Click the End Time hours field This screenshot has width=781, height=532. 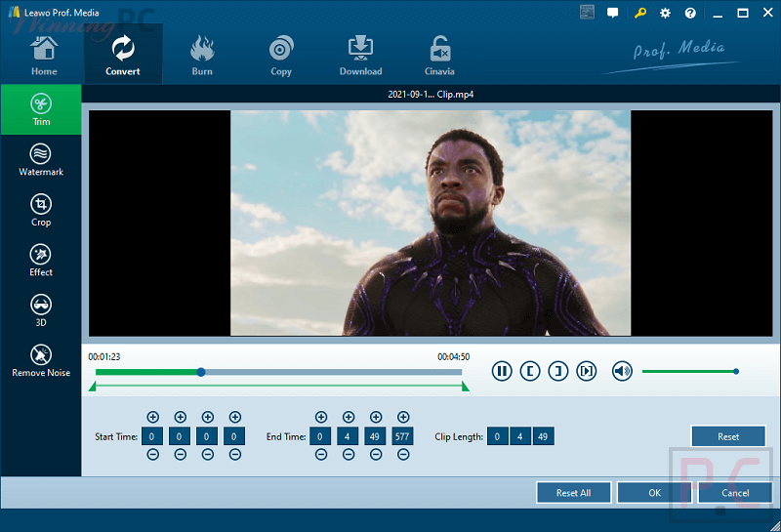[320, 436]
